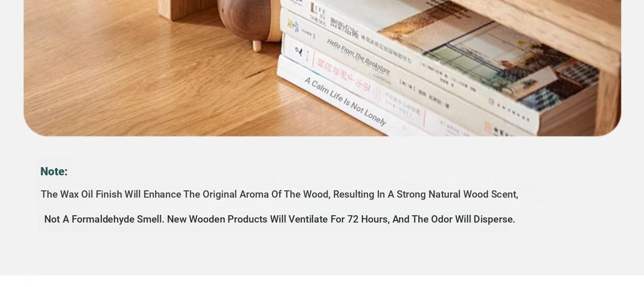Click the black bird logo on book spine

(x=299, y=52)
